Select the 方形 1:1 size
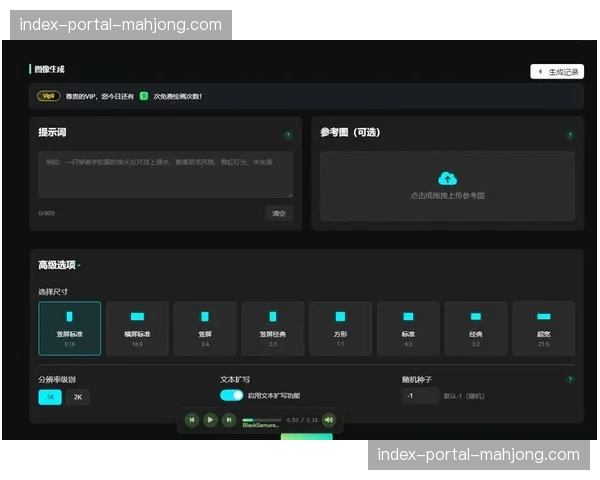600x480 pixels. (341, 328)
